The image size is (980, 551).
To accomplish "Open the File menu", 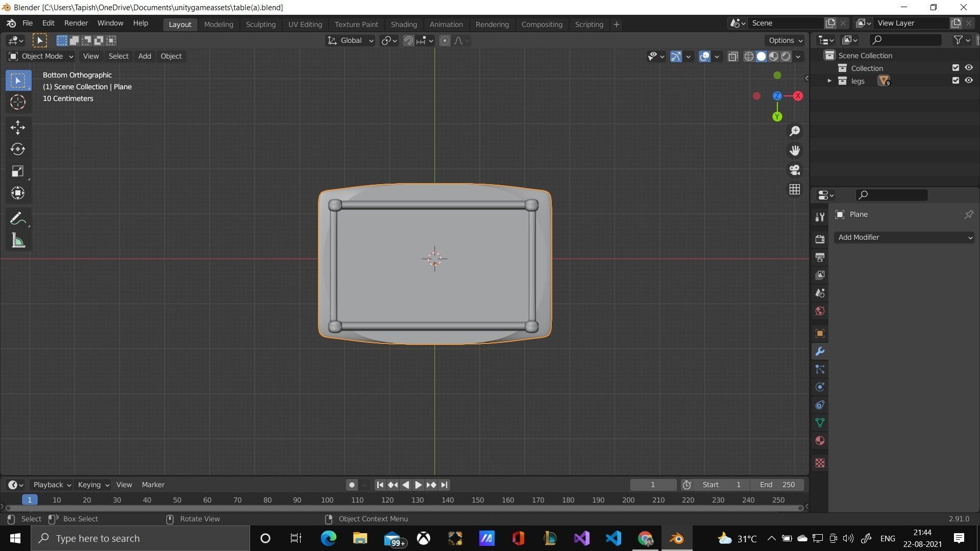I will (28, 23).
